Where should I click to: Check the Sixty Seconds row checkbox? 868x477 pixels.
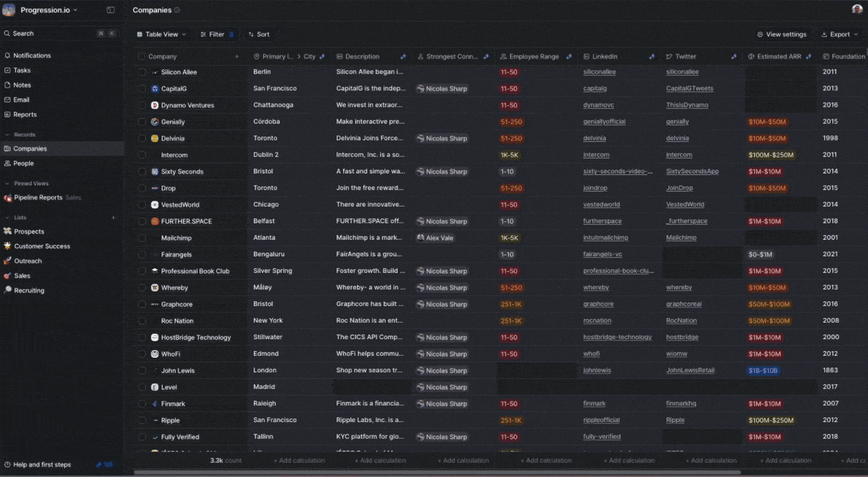(142, 172)
